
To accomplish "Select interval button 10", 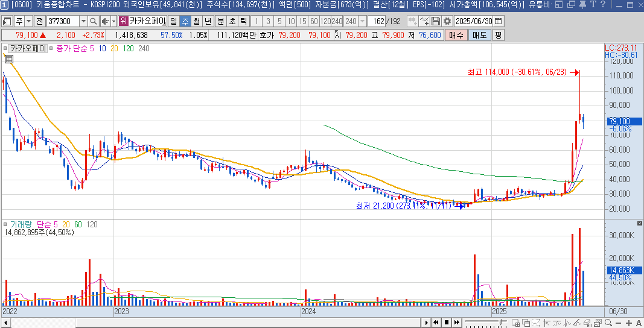I will tap(291, 21).
